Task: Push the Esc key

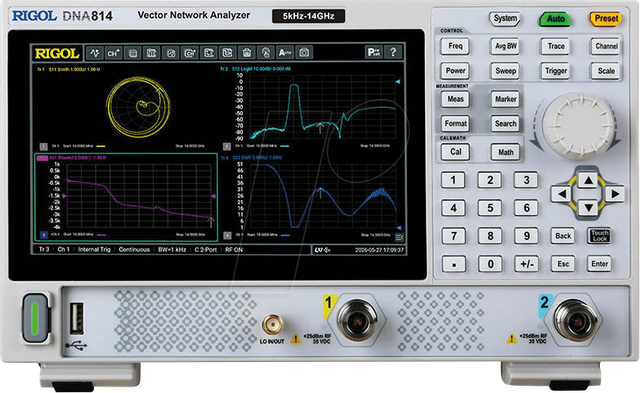Action: coord(563,264)
